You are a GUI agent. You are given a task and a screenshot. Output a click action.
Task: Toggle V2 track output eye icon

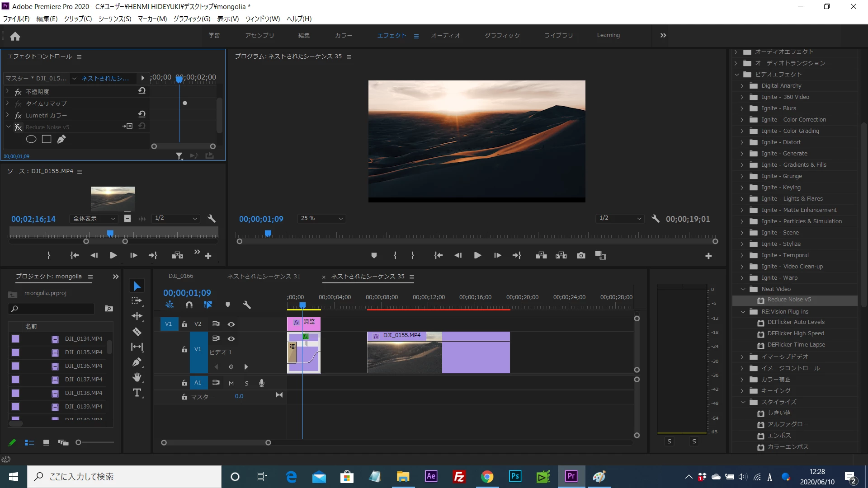[x=231, y=324]
